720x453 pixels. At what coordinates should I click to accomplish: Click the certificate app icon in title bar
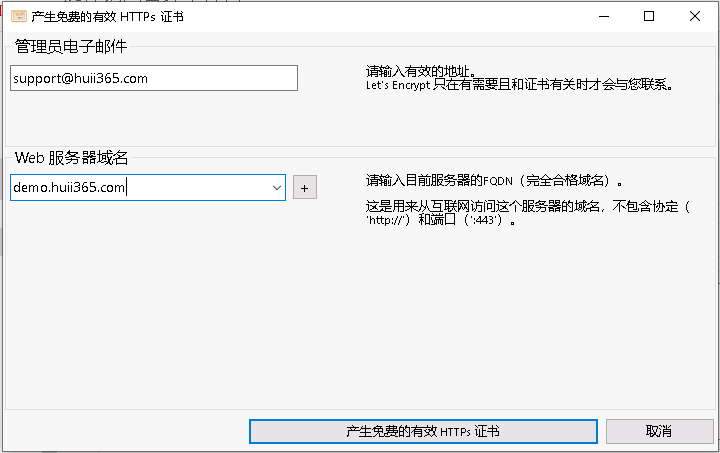[x=18, y=17]
